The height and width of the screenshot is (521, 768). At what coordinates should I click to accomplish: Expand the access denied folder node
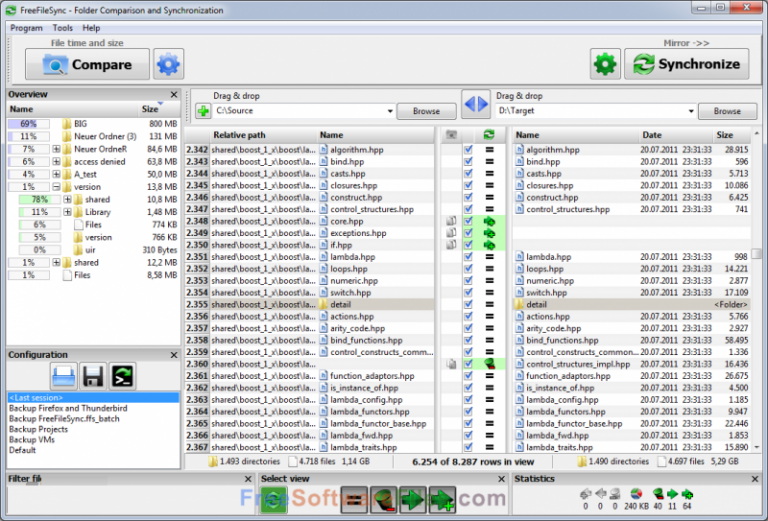click(56, 162)
